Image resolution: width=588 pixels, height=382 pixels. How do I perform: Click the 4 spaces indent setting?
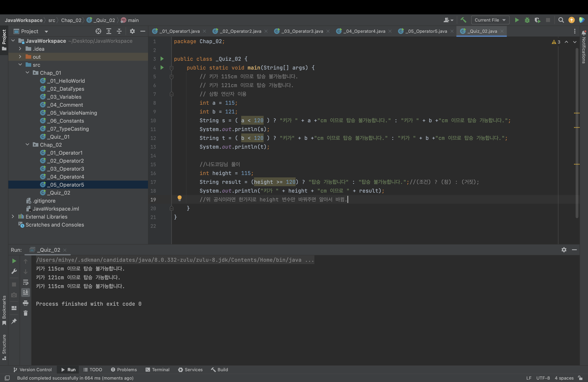564,378
